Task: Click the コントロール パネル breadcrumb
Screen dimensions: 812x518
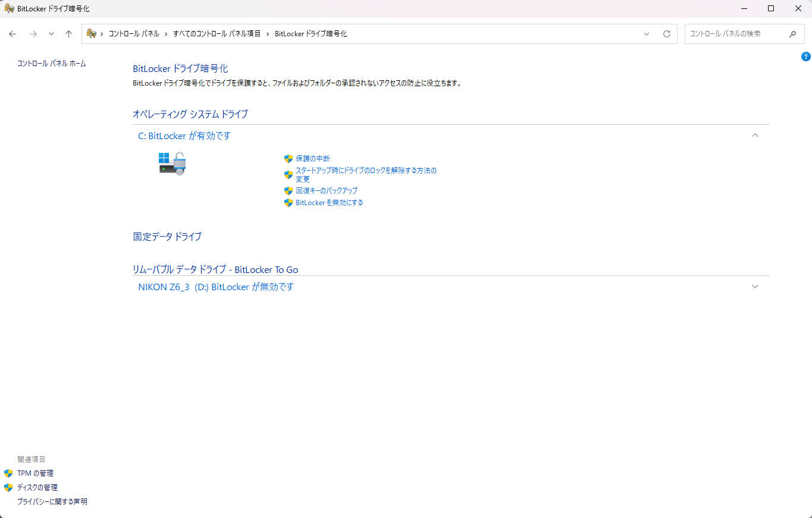Action: 134,34
